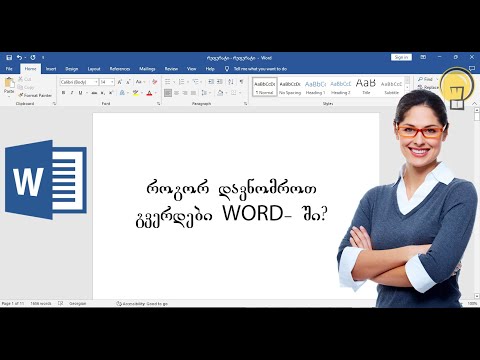Open the Customize Quick Access Toolbar arrow
Screen dimensions: 480x360
pos(43,58)
